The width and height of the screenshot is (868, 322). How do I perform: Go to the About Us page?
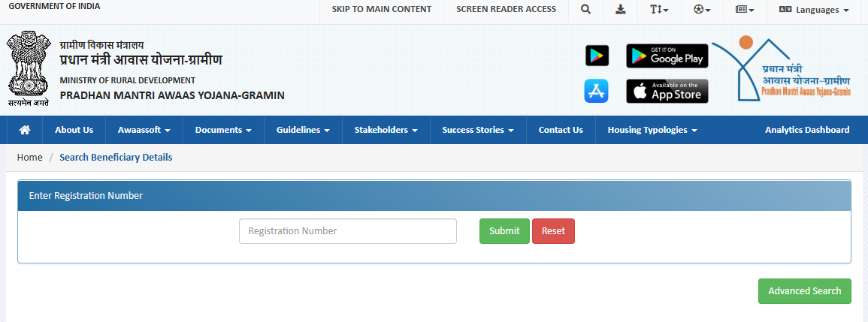pos(74,130)
